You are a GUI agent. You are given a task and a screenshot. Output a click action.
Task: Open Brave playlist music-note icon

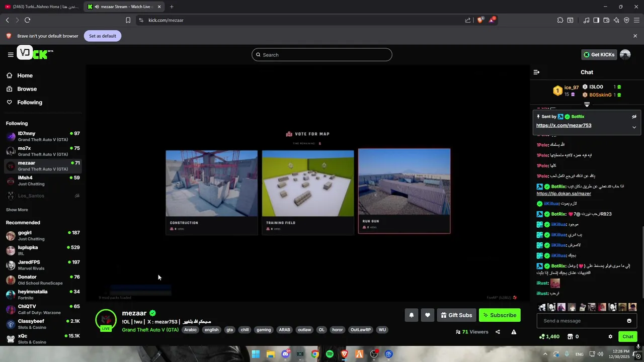click(x=586, y=20)
